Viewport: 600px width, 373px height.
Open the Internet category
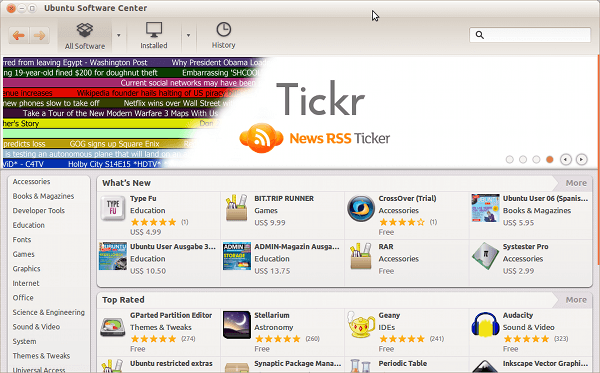pos(26,283)
